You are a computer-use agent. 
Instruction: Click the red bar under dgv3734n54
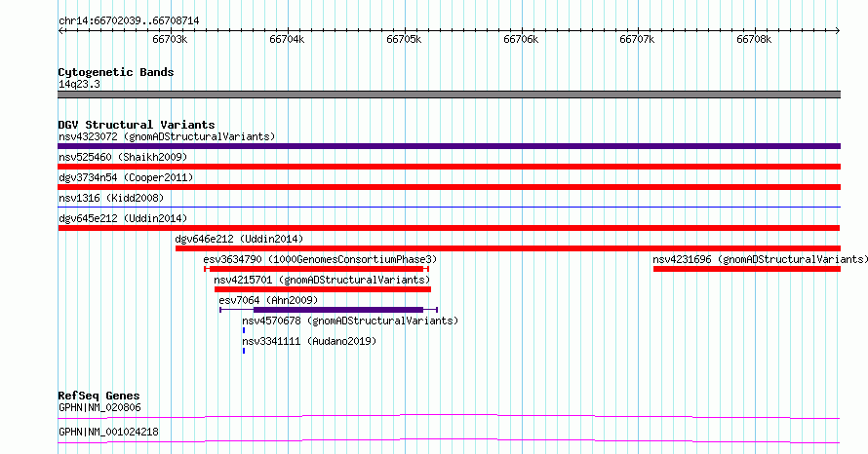pos(449,187)
